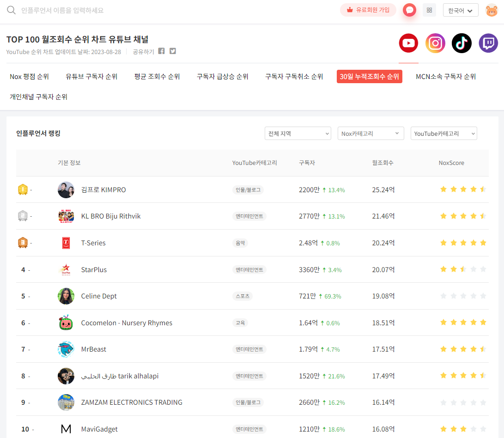Open StarPlus channel logo

point(66,269)
